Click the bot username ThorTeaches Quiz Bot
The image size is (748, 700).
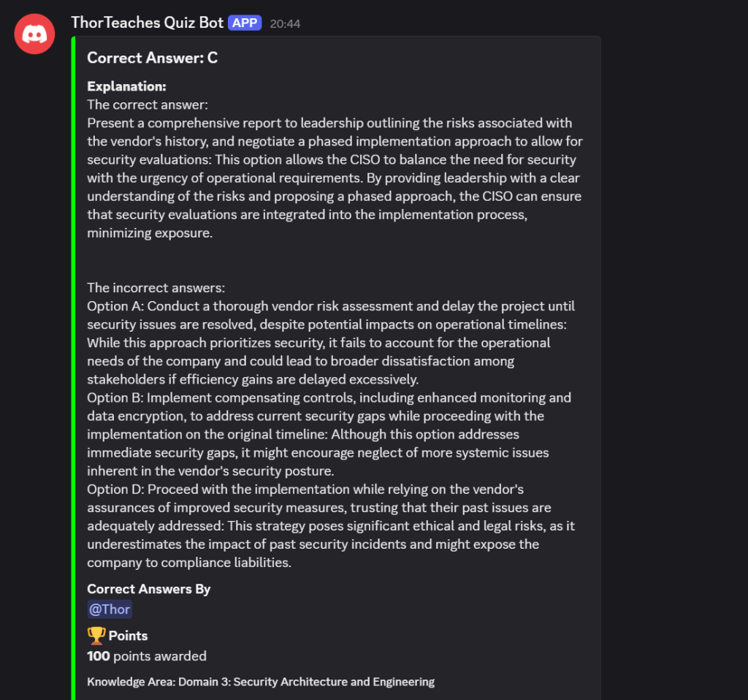click(146, 22)
